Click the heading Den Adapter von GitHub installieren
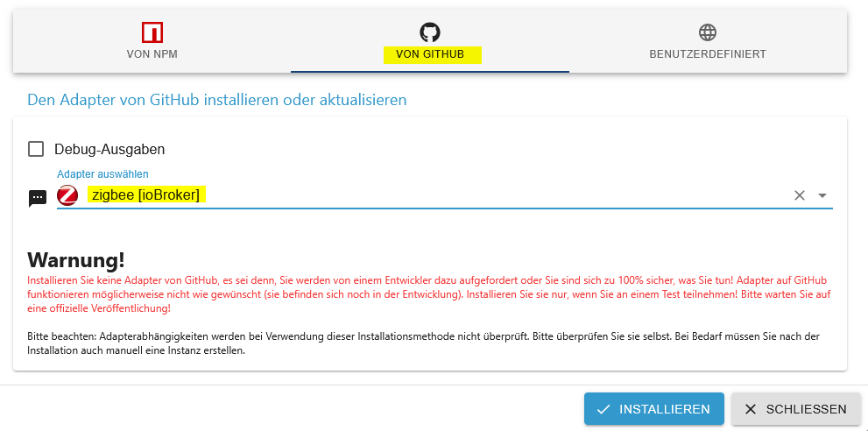 [217, 100]
